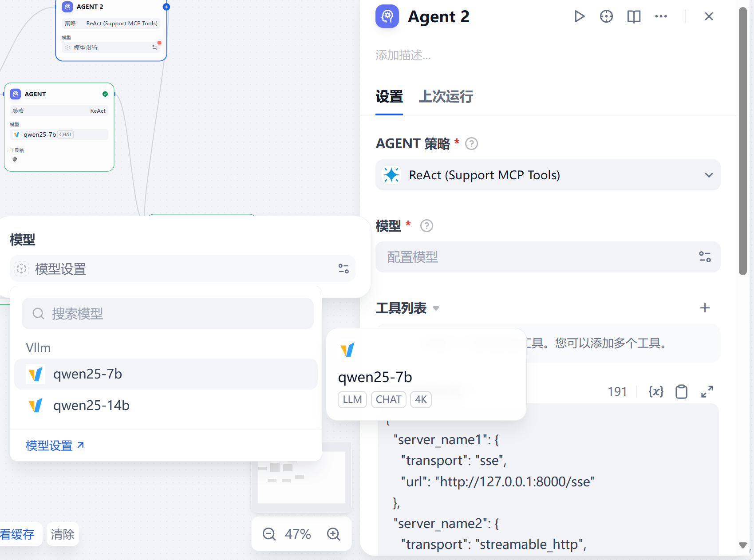Click the 清除 button

(62, 534)
